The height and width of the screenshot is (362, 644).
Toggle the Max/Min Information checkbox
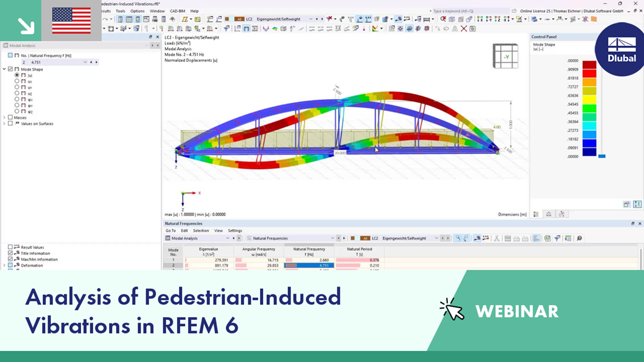[x=11, y=259]
